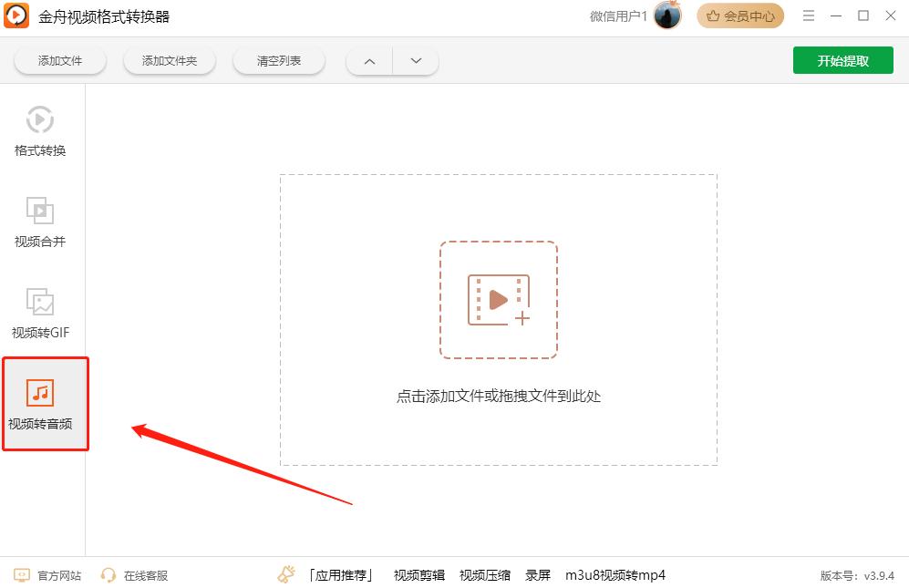
Task: Click the green 开始提取 extract button
Action: pos(842,59)
